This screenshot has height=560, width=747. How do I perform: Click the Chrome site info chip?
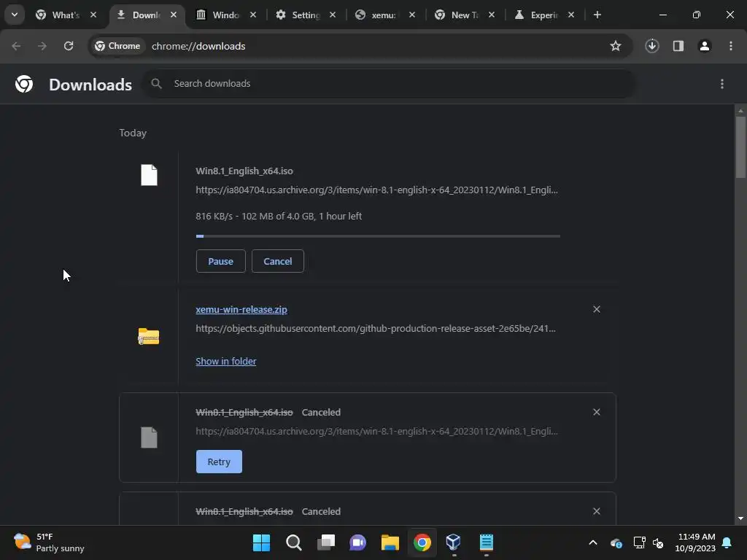(117, 46)
